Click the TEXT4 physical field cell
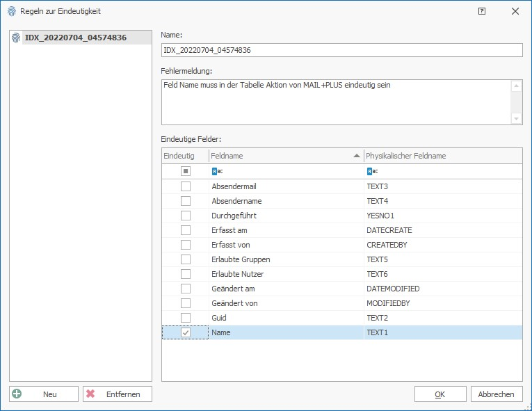The height and width of the screenshot is (411, 532). tap(443, 201)
